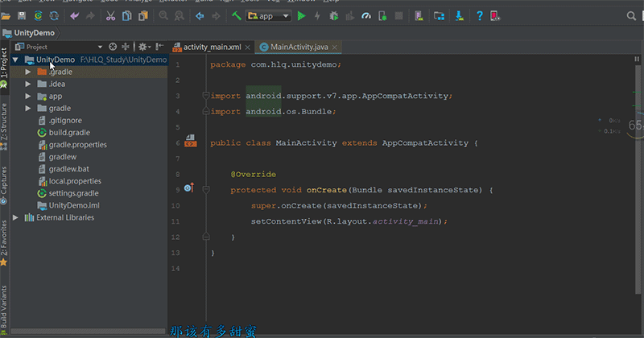The image size is (644, 338).
Task: Expand the app folder in project tree
Action: coord(29,96)
